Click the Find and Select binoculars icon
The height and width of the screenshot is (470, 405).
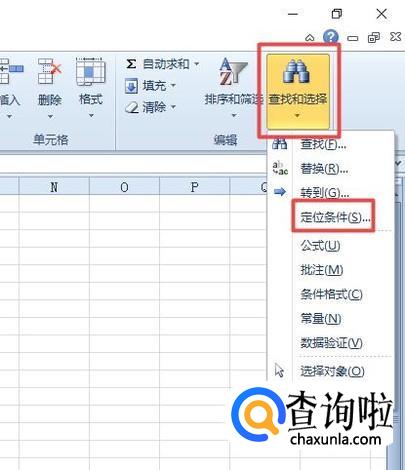pos(297,72)
